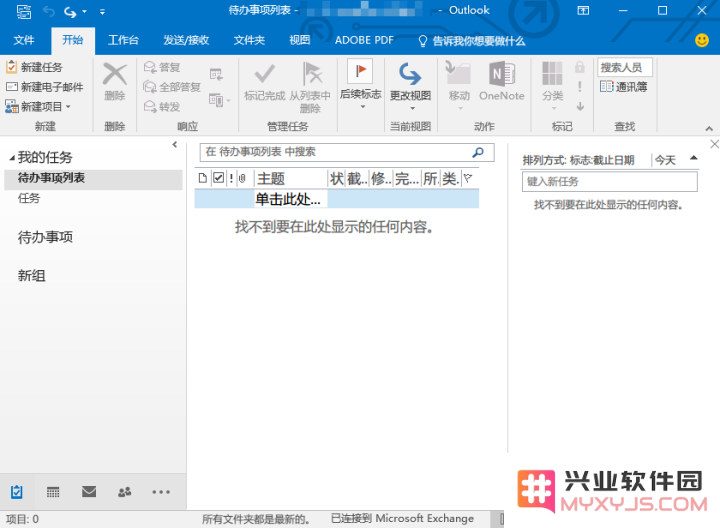Click the magnifier search icon

point(478,152)
